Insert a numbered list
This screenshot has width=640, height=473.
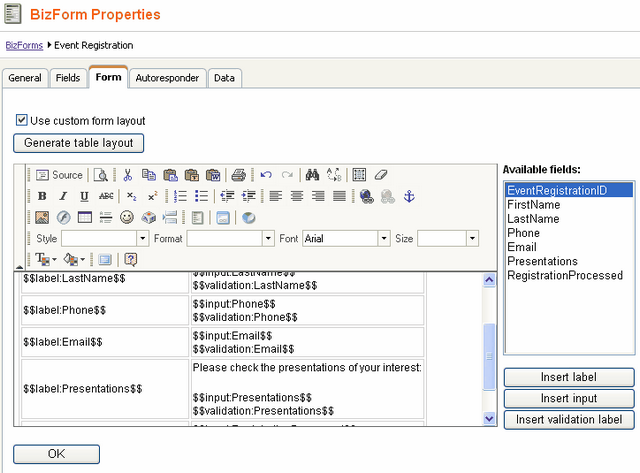pyautogui.click(x=180, y=196)
